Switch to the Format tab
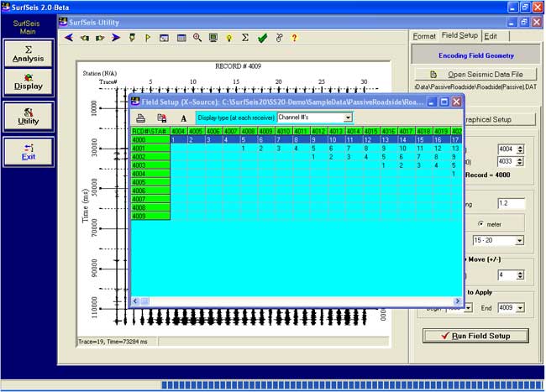The height and width of the screenshot is (392, 546). coord(424,36)
